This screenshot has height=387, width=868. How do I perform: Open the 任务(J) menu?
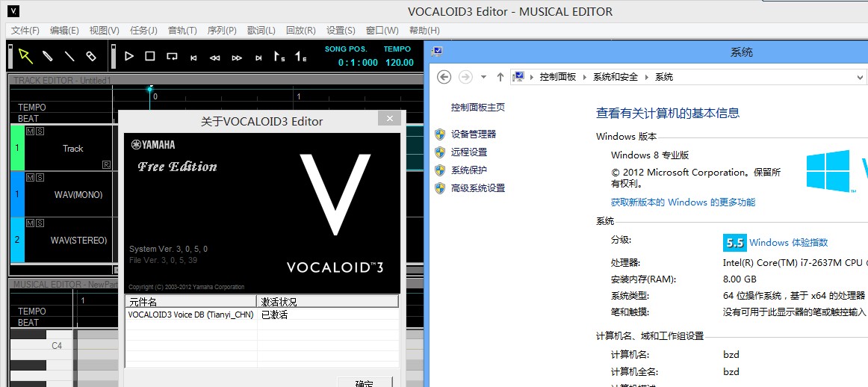(143, 31)
